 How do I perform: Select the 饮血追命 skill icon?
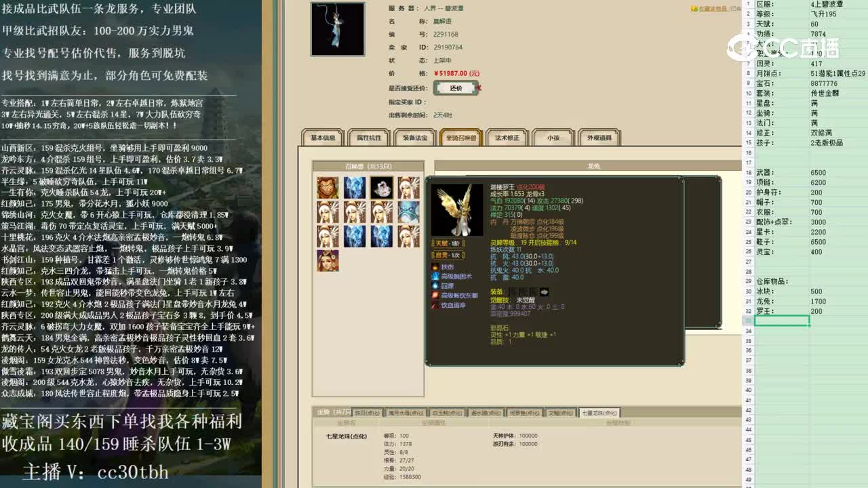point(435,304)
